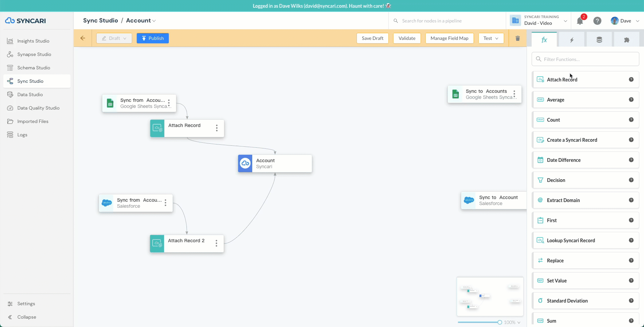Expand the Draft status dropdown
Image resolution: width=644 pixels, height=327 pixels.
[x=114, y=38]
